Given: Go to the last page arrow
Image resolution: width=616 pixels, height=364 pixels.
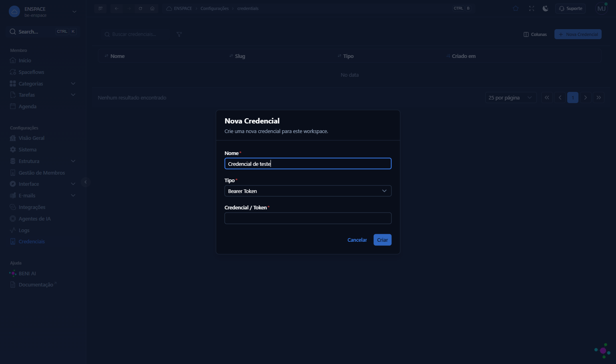Looking at the screenshot, I should coord(598,97).
